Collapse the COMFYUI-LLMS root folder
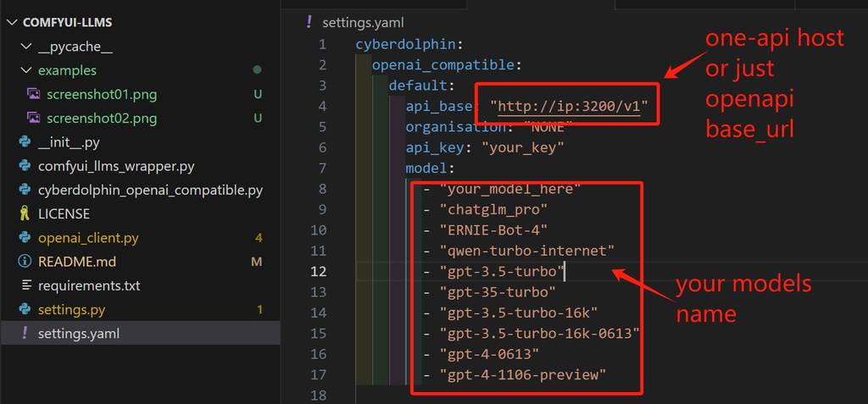Screen dimensions: 868x404 click(x=14, y=22)
